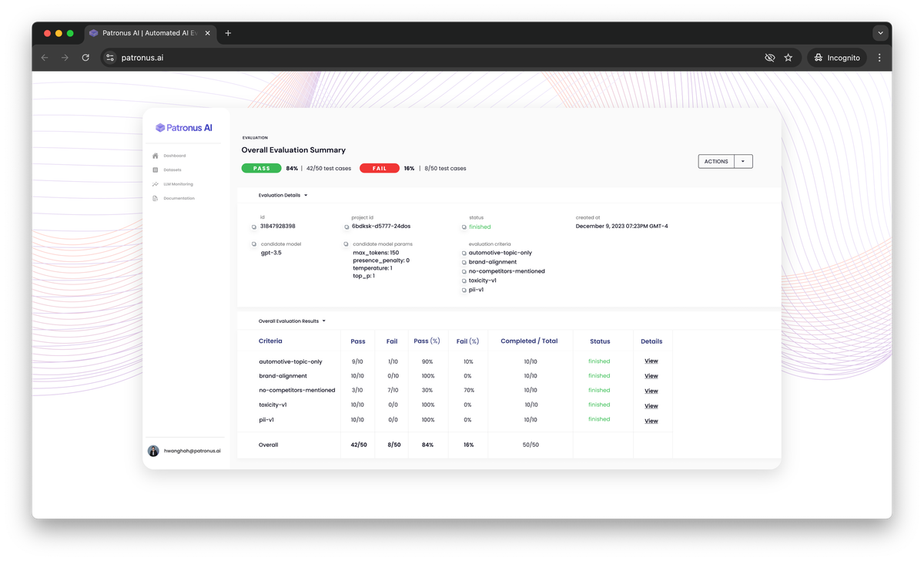Open the Dashboard home icon
The image size is (924, 561).
pos(156,156)
